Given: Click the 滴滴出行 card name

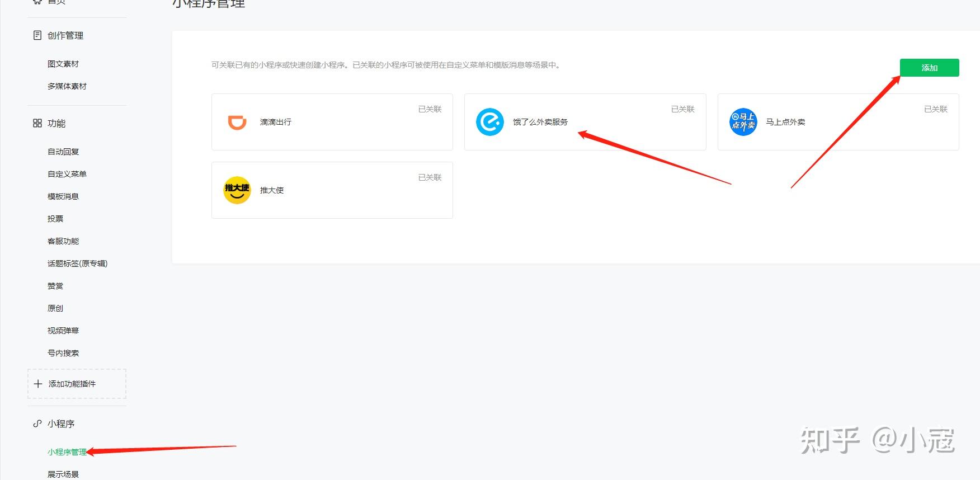Looking at the screenshot, I should click(276, 122).
